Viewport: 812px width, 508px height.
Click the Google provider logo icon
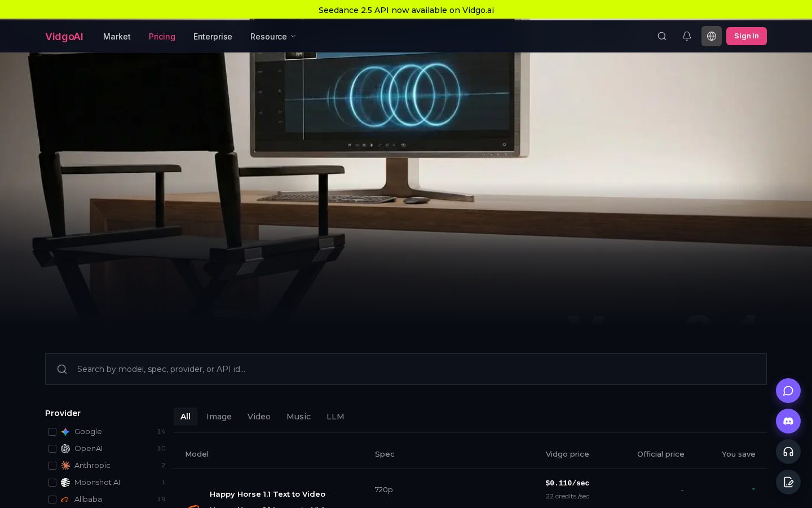tap(65, 432)
